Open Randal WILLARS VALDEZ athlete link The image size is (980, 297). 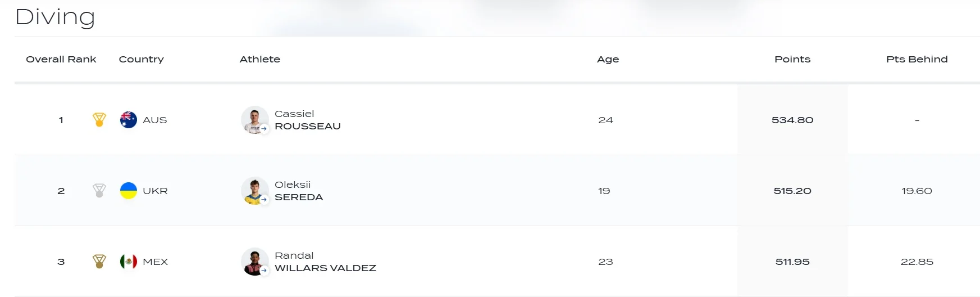pos(325,262)
